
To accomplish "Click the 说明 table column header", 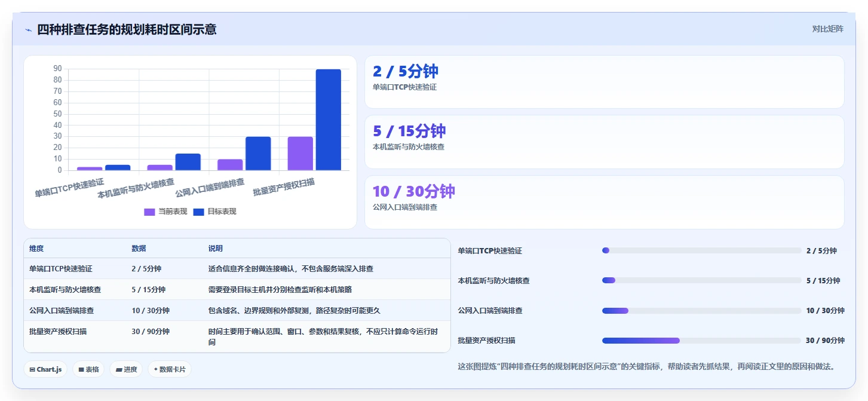I will pyautogui.click(x=216, y=249).
